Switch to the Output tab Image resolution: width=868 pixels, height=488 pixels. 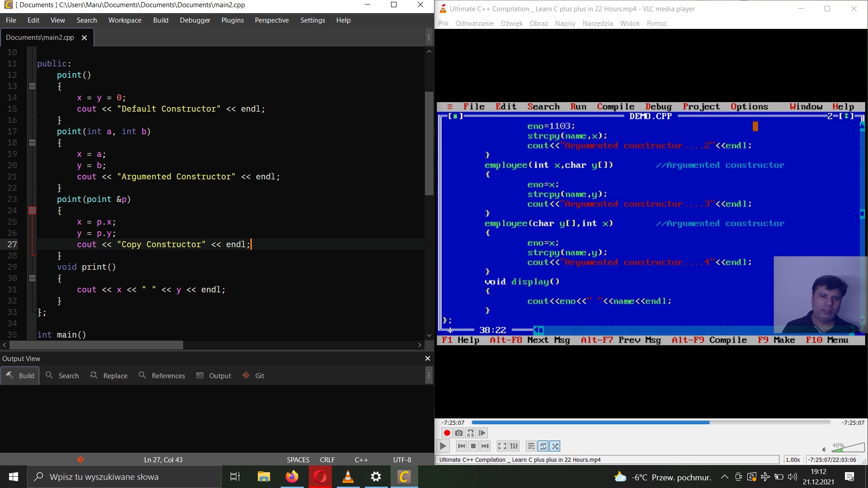214,375
